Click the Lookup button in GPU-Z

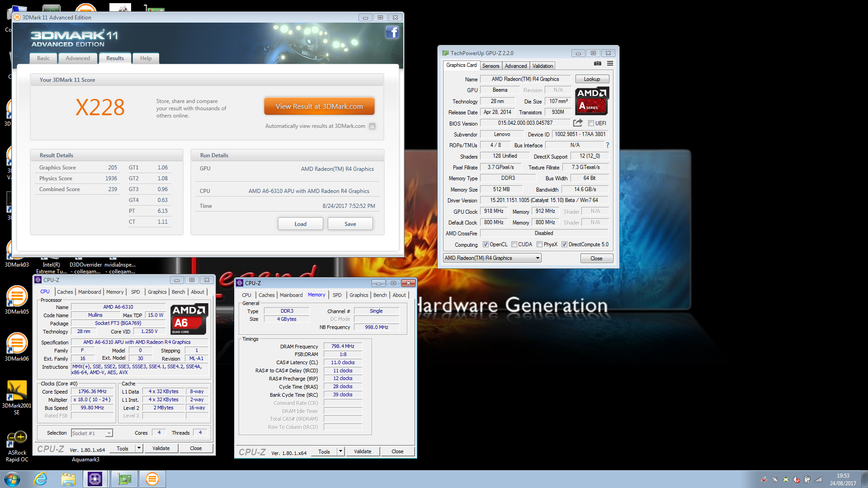click(x=592, y=79)
